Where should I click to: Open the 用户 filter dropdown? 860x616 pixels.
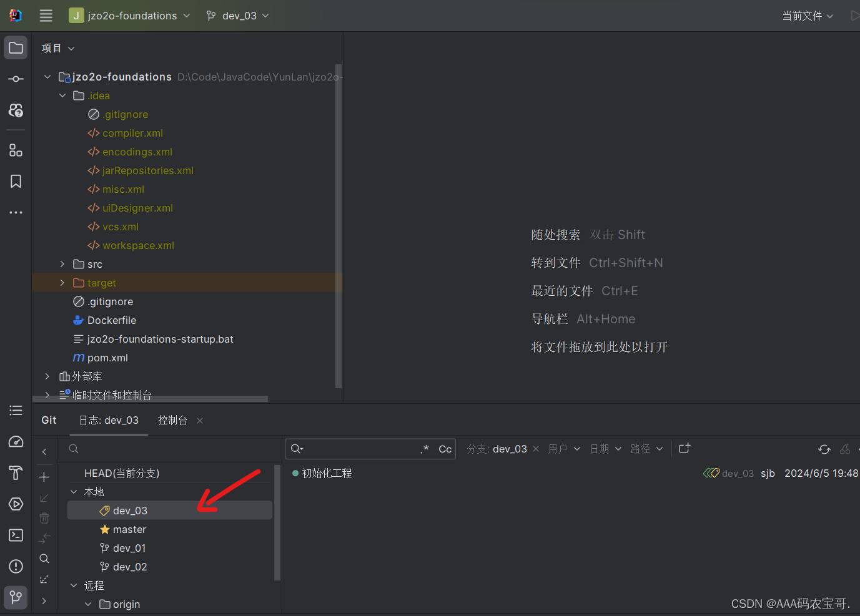564,449
